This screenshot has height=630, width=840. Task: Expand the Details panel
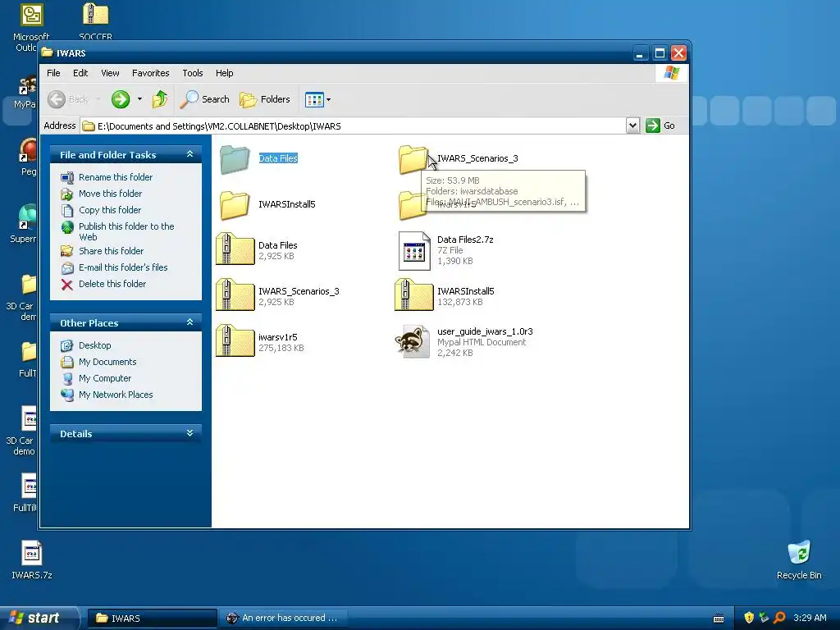point(189,433)
